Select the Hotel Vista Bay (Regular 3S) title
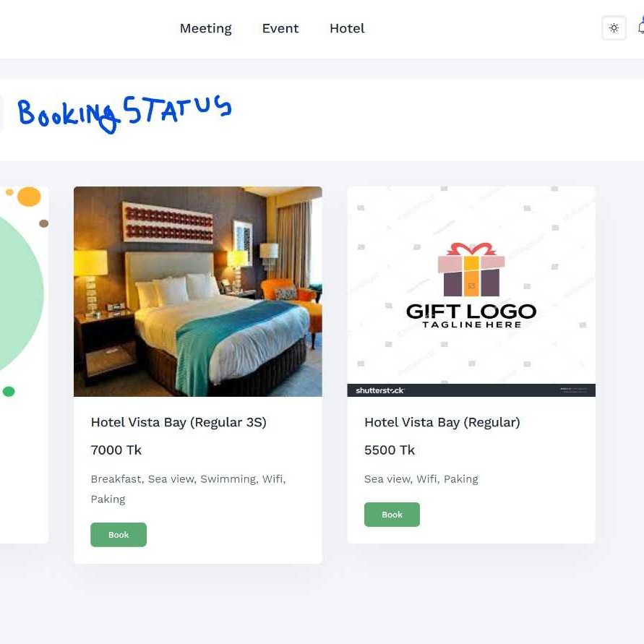The height and width of the screenshot is (644, 644). (x=179, y=422)
